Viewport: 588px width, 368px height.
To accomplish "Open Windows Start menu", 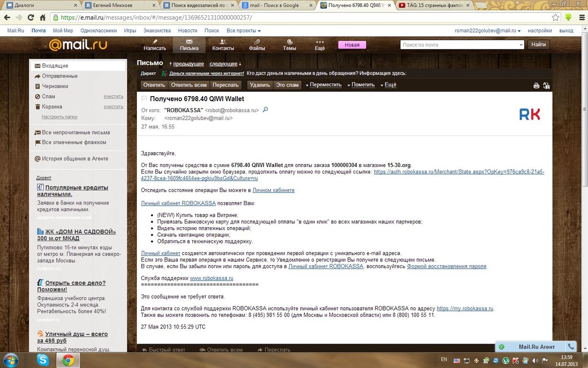I will tap(11, 360).
